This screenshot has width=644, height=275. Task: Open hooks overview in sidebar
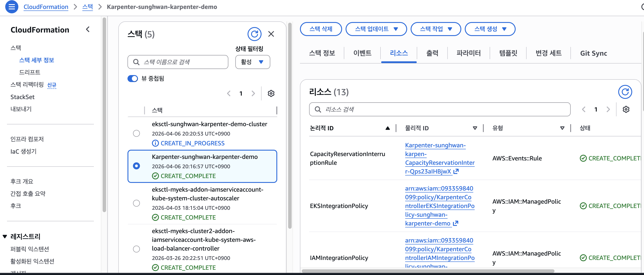[22, 182]
